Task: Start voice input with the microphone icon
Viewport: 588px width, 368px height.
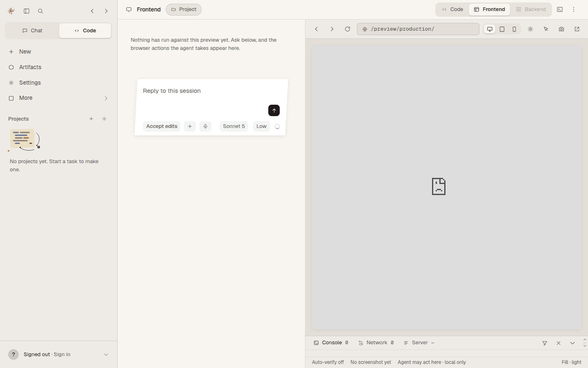Action: [205, 126]
